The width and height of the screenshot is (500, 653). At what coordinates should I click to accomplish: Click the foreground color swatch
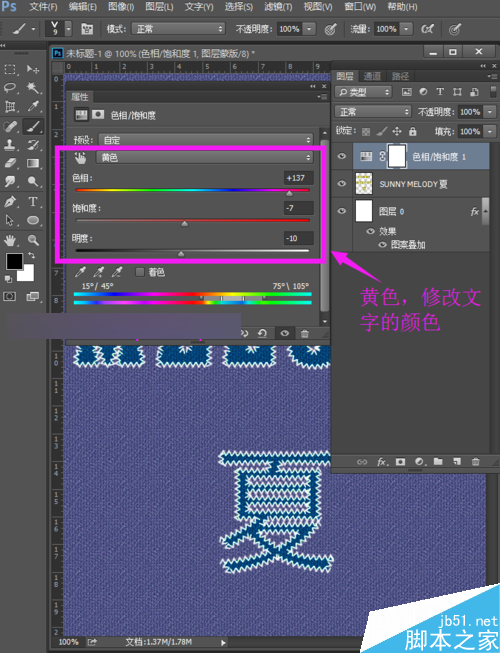coord(14,262)
